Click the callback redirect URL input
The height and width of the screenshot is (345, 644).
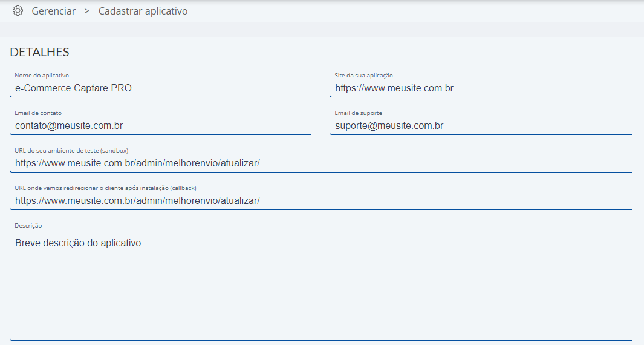[x=320, y=195]
